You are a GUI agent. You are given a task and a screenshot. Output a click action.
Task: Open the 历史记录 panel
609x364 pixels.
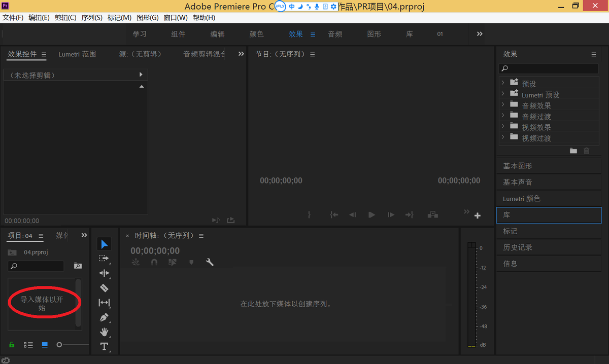click(x=549, y=247)
